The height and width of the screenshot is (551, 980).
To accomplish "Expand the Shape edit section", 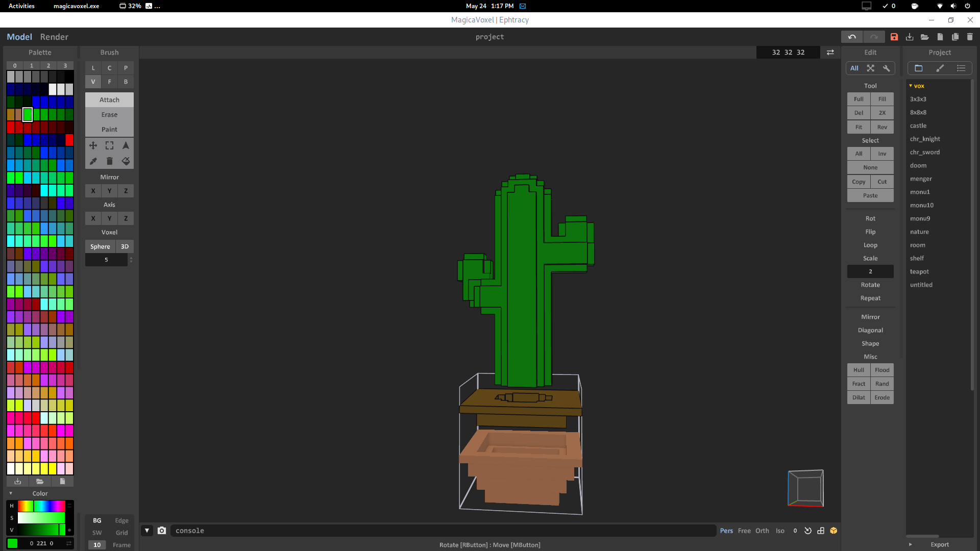I will (870, 343).
